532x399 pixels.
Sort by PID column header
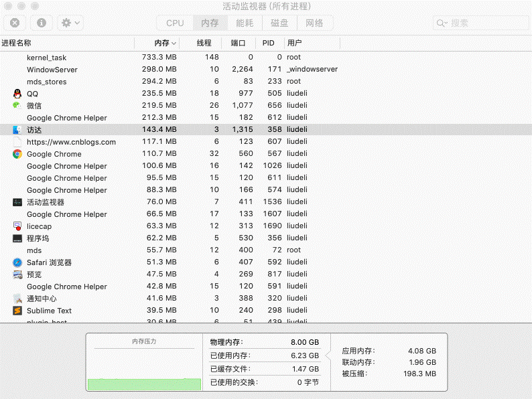tap(270, 43)
